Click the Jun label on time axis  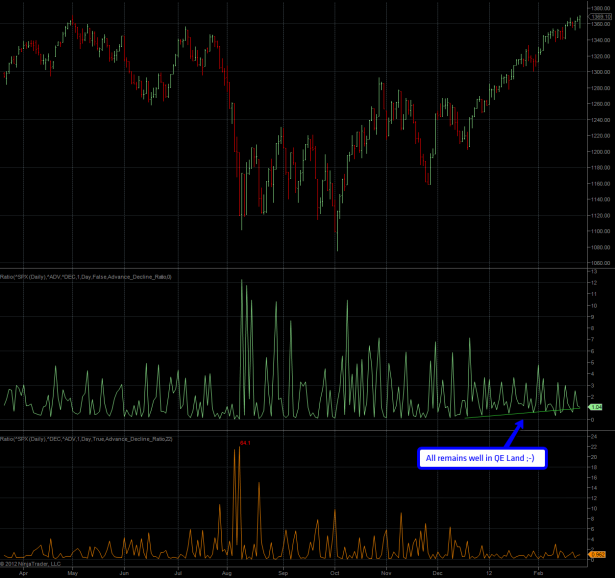[124, 573]
